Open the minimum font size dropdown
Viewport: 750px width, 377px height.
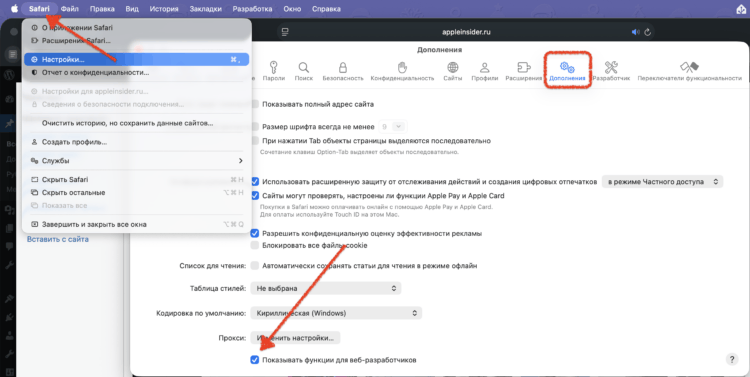pyautogui.click(x=392, y=127)
